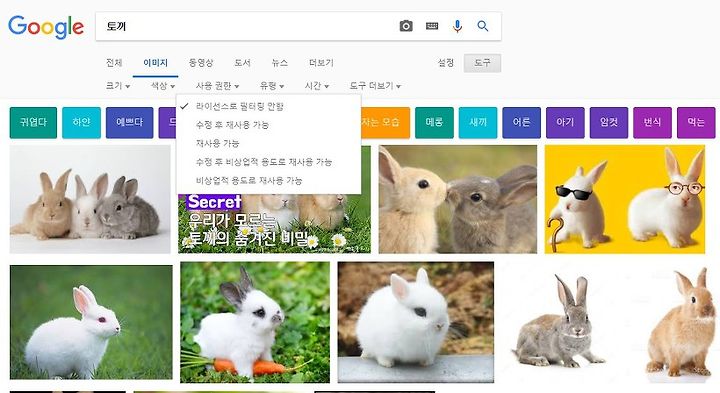
Task: Click the 예쁘다 suggestion chip
Action: click(129, 123)
